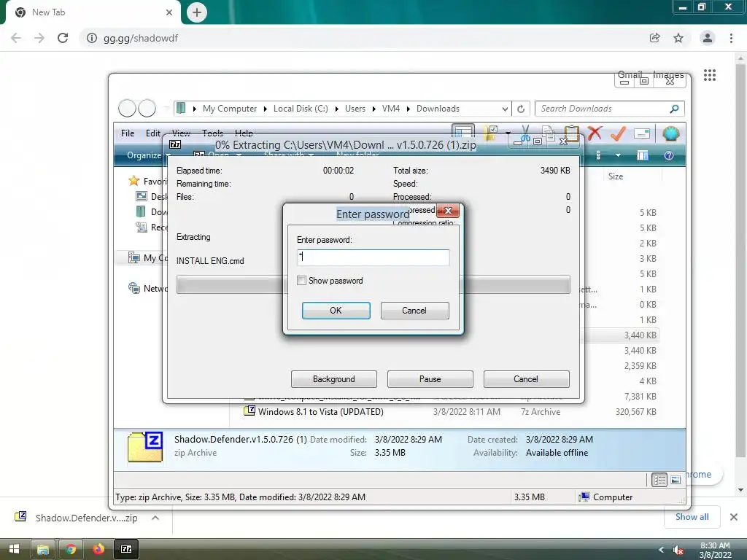Pause the extraction
The height and width of the screenshot is (560, 747).
[430, 379]
